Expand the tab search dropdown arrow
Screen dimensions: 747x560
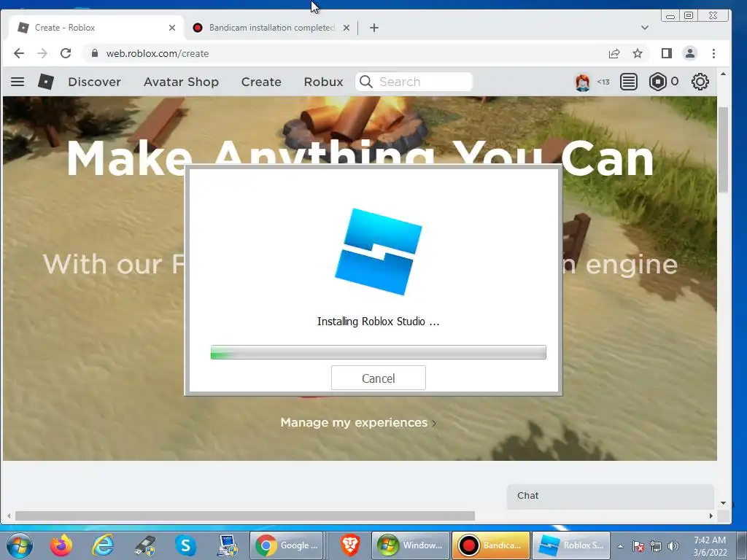pos(645,28)
